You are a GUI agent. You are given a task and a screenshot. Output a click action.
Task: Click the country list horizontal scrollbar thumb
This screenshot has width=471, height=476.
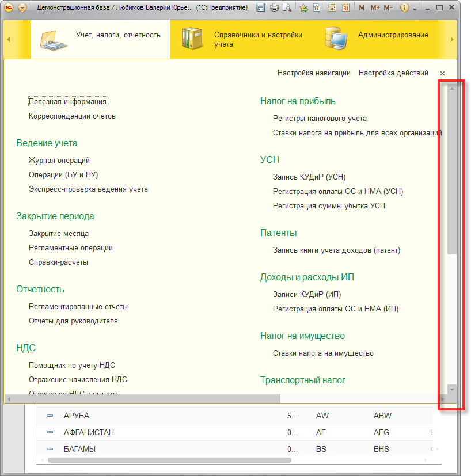(x=169, y=460)
